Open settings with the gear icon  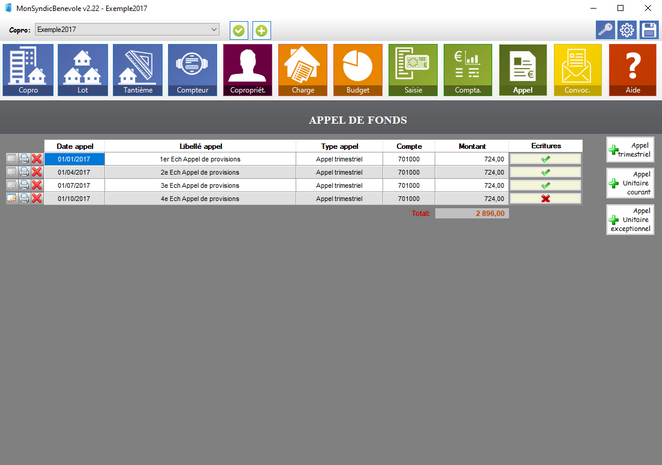[x=627, y=30]
